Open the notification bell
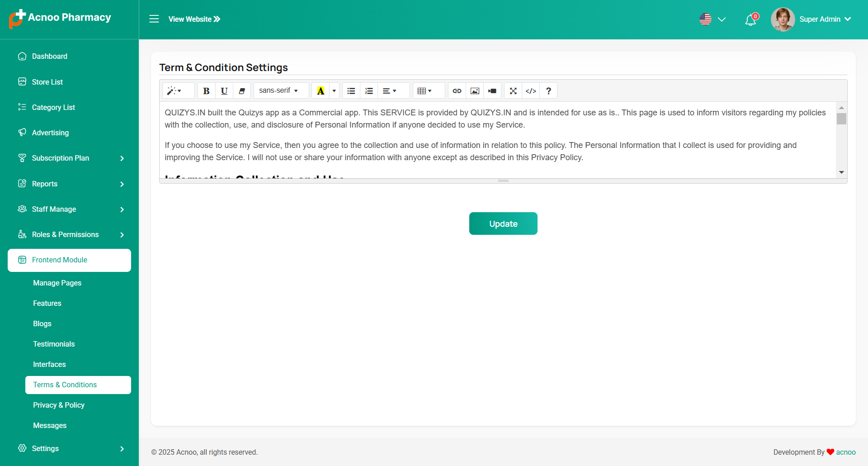Screen dimensions: 868x466 750,20
